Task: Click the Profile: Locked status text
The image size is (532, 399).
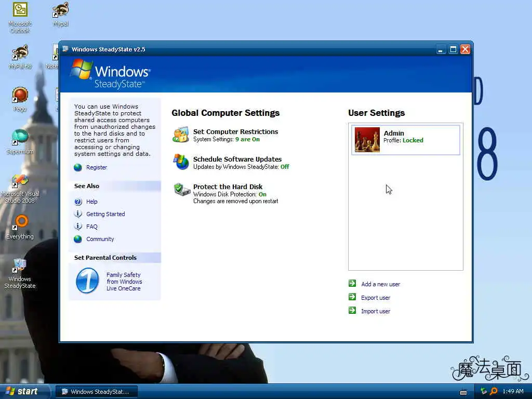Action: 403,140
